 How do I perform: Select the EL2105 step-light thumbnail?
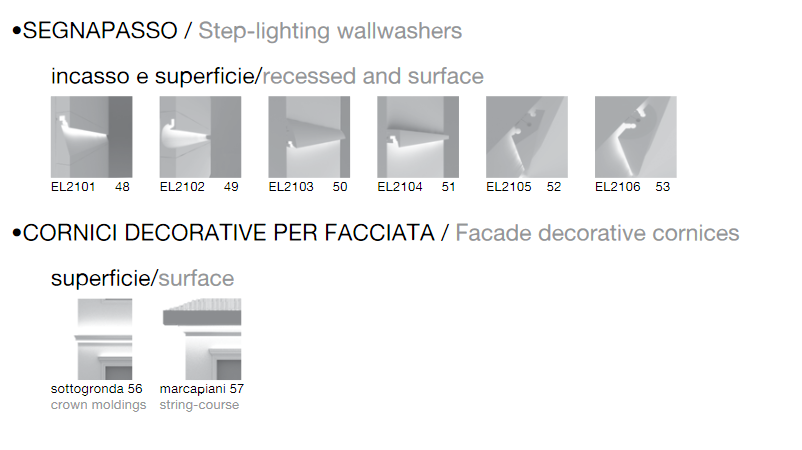pos(527,137)
